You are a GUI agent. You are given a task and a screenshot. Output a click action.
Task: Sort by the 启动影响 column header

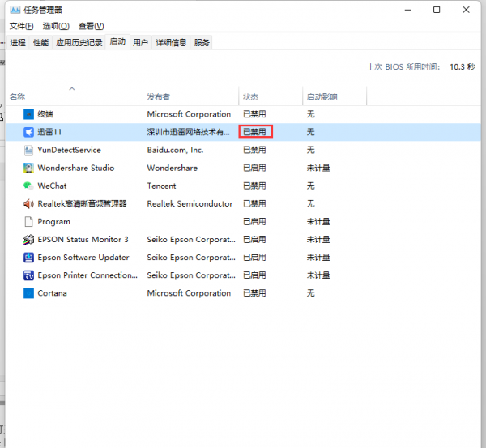322,97
